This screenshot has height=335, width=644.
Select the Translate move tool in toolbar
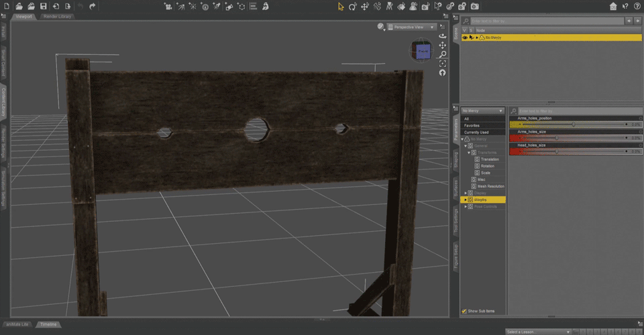click(x=365, y=6)
